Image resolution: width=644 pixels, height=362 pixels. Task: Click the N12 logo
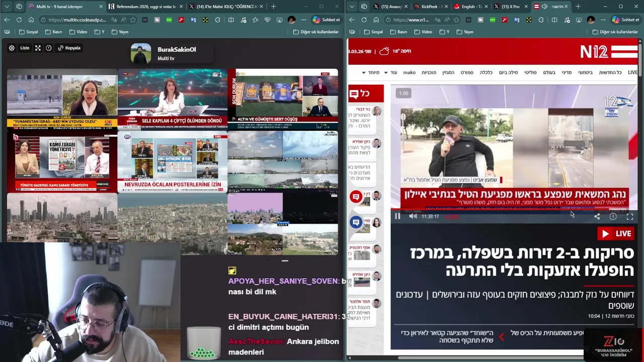coord(609,51)
